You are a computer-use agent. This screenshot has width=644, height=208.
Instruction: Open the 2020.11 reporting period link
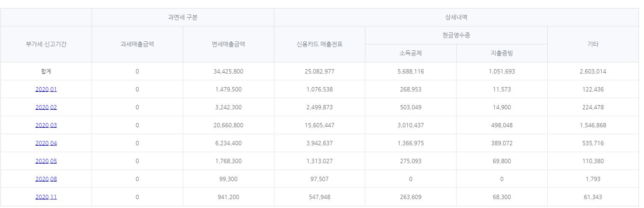pos(46,197)
